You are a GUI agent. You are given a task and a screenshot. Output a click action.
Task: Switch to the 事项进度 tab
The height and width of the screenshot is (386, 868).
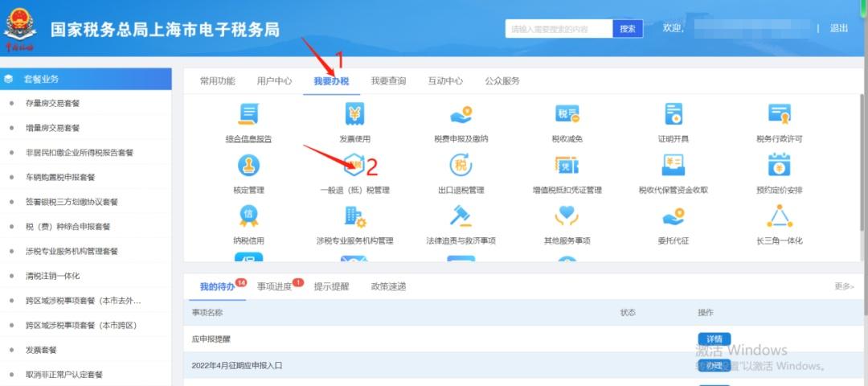click(274, 286)
